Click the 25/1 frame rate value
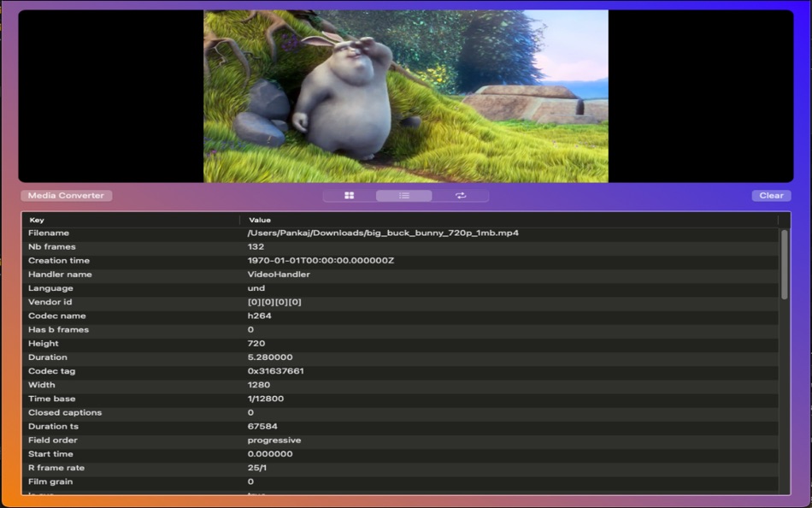This screenshot has width=812, height=508. tap(257, 468)
